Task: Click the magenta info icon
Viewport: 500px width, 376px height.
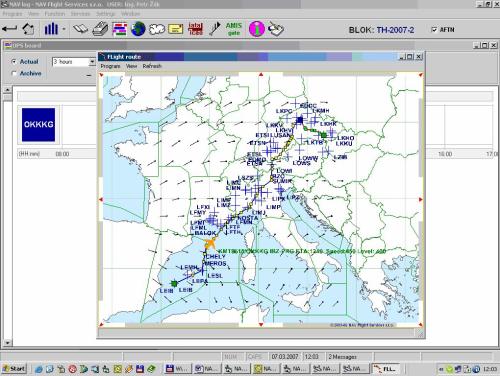Action: 257,29
